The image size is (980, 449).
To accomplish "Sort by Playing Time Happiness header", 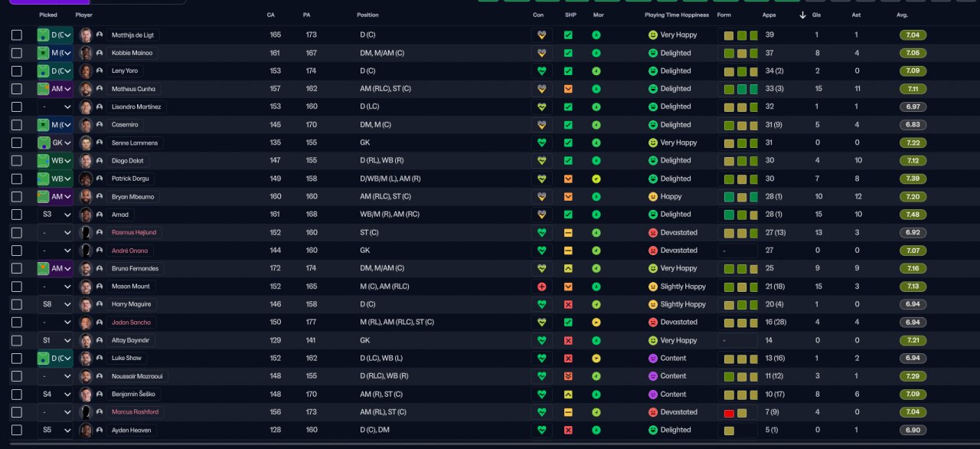I will click(677, 15).
